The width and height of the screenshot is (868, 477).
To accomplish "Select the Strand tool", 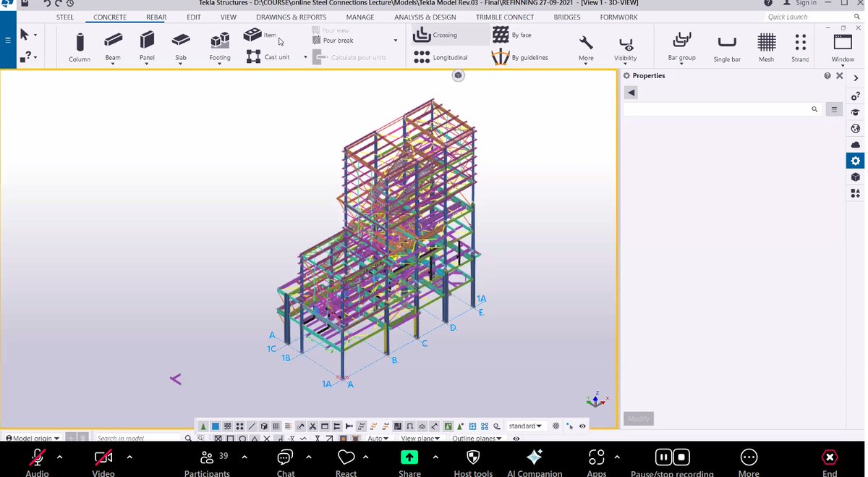I will point(800,48).
